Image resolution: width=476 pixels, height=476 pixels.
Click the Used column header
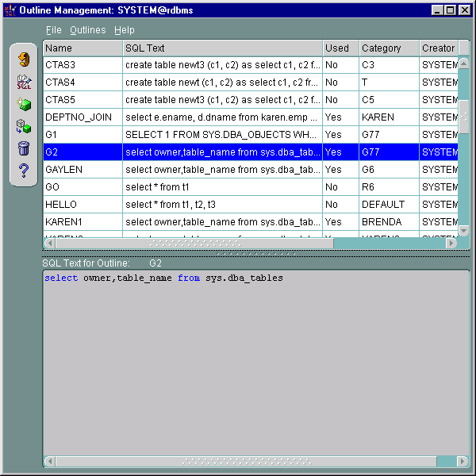(x=340, y=48)
